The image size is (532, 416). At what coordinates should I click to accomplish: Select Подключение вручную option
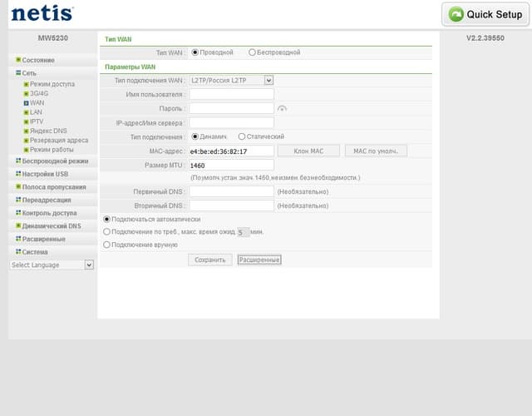coord(106,245)
